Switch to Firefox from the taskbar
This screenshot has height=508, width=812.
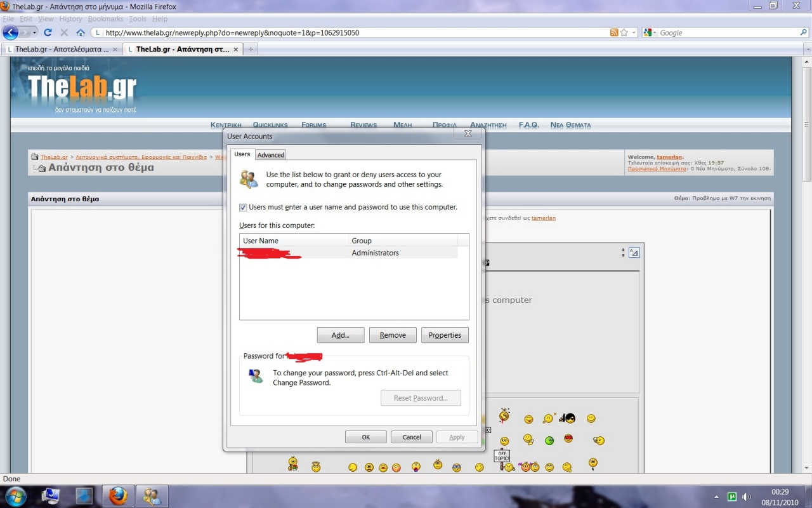117,496
